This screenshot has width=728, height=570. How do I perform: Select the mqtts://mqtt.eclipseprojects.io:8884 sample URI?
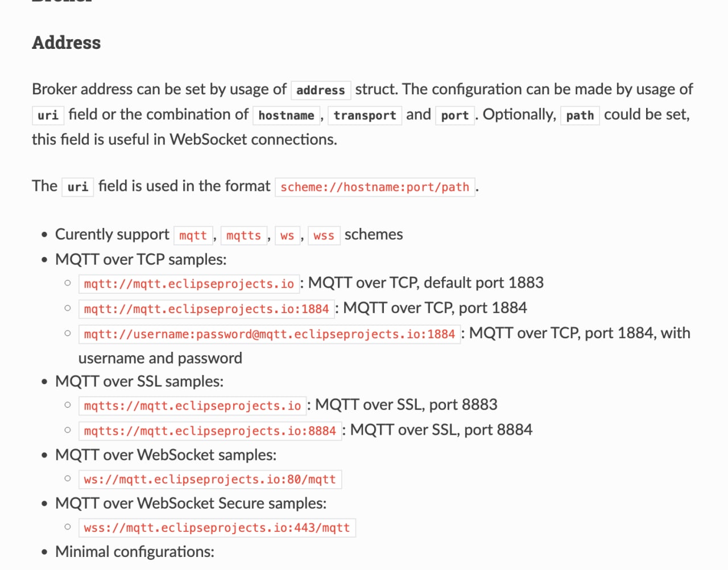pos(210,431)
